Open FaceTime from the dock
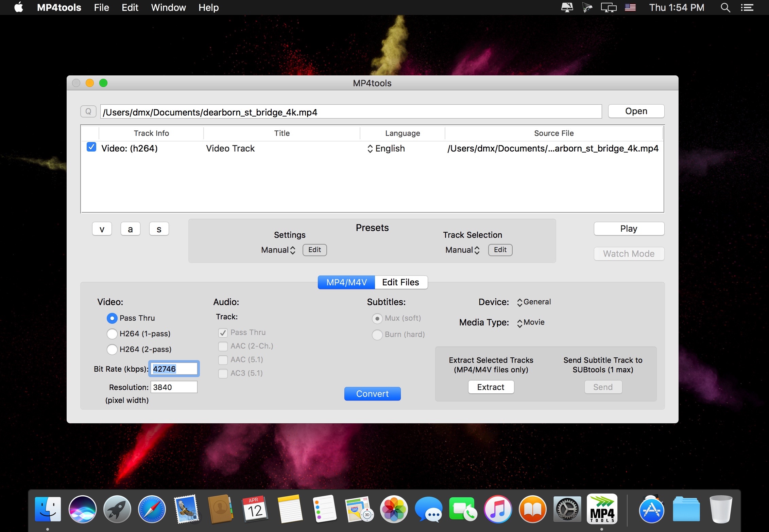 coord(463,509)
